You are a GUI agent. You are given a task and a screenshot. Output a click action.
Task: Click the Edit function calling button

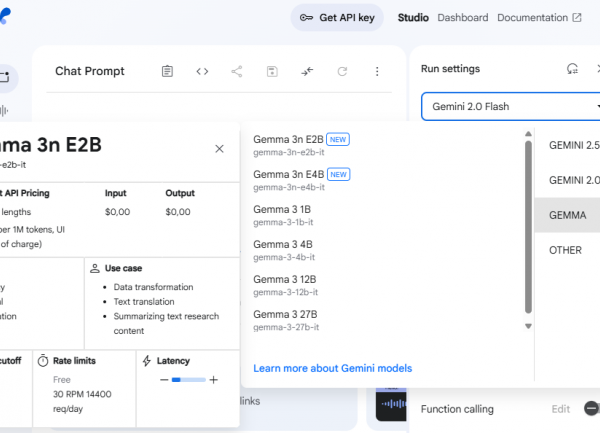tap(561, 409)
